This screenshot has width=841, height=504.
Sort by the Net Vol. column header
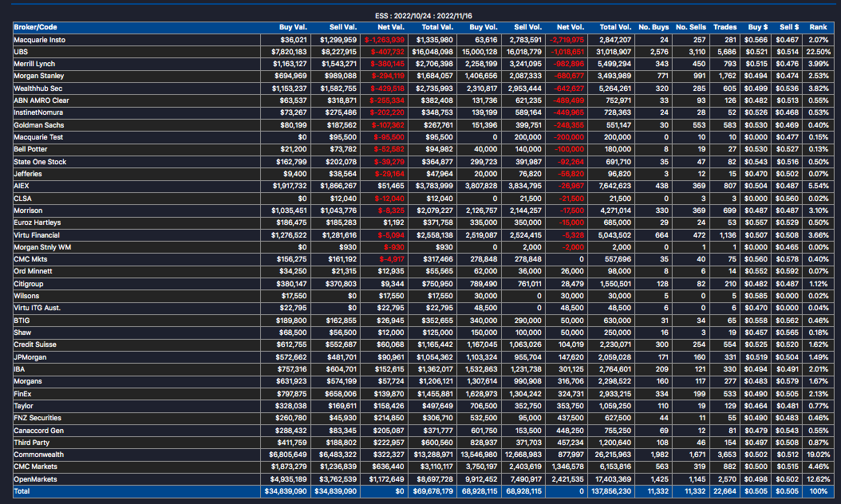571,27
